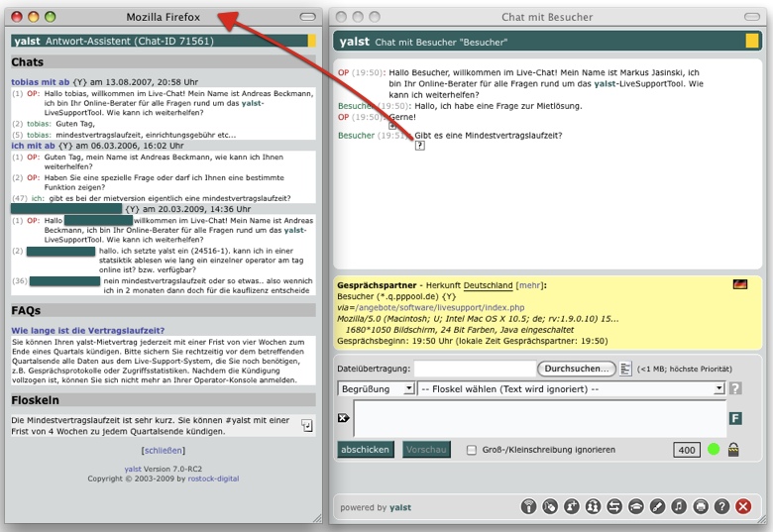The width and height of the screenshot is (773, 532).
Task: Click the green F formatting icon
Action: [x=735, y=418]
